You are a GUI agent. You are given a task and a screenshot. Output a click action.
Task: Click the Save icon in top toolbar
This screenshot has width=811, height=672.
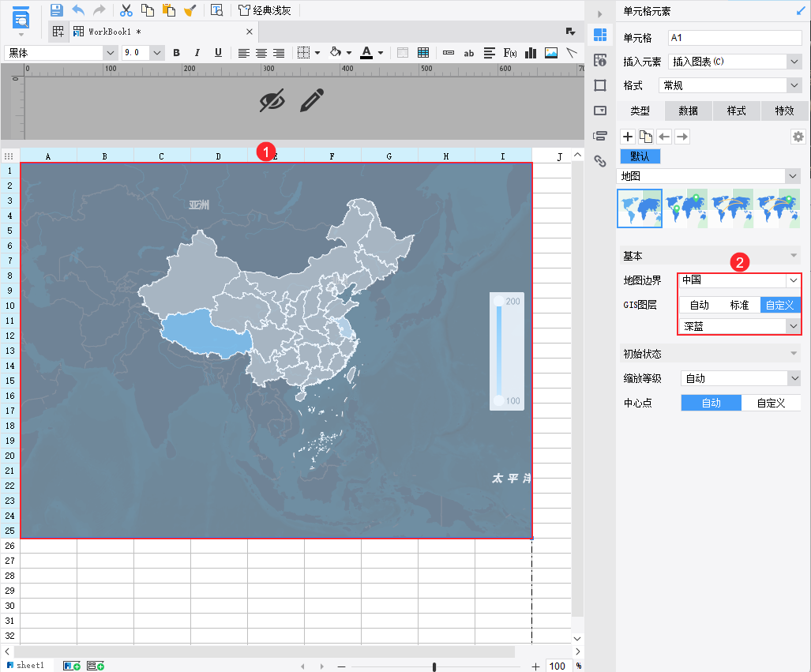point(56,10)
